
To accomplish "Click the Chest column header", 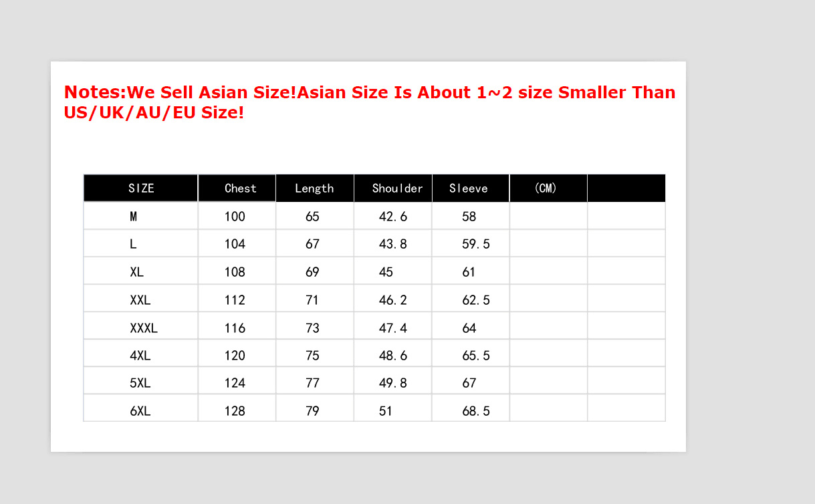I will click(x=240, y=188).
